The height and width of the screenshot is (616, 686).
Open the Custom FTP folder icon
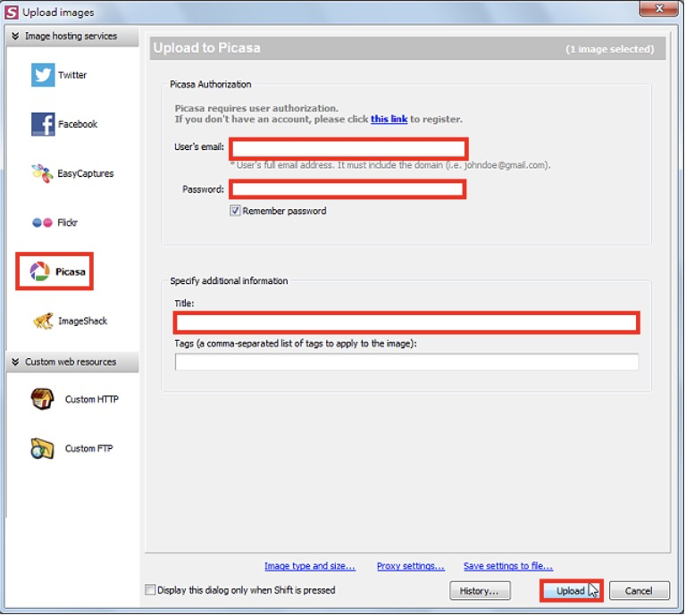[43, 448]
